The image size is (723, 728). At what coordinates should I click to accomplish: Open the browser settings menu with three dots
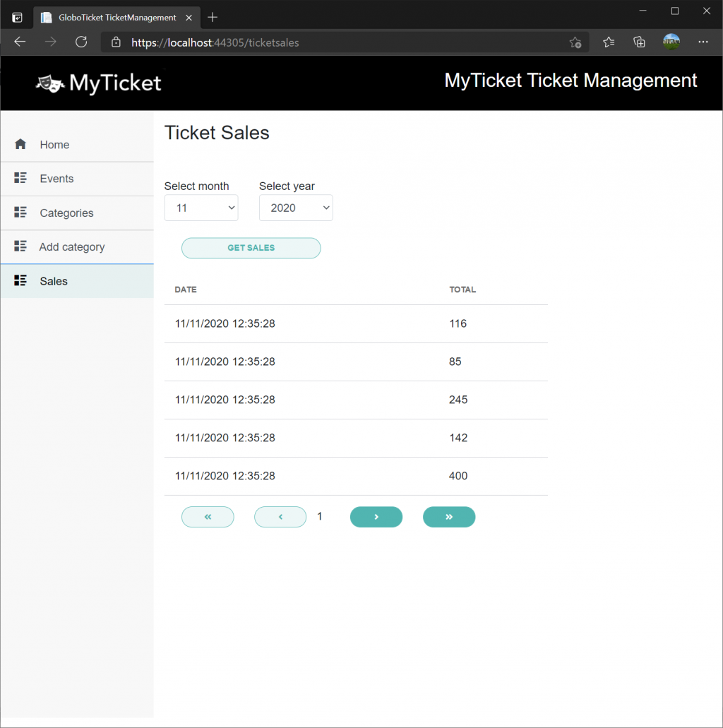point(703,42)
